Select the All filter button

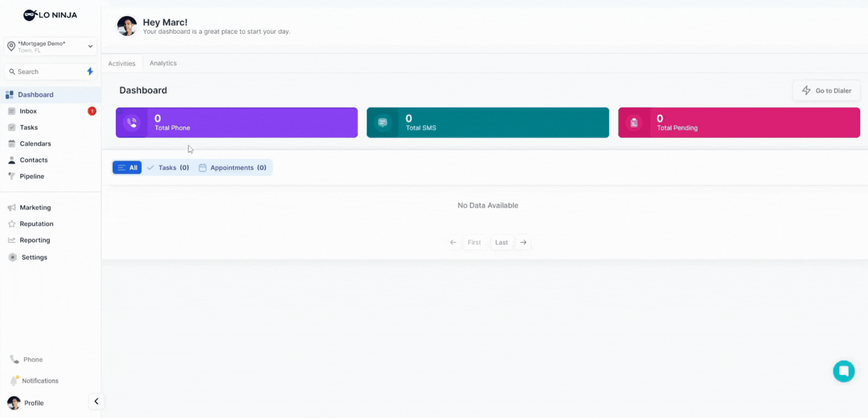coord(127,167)
